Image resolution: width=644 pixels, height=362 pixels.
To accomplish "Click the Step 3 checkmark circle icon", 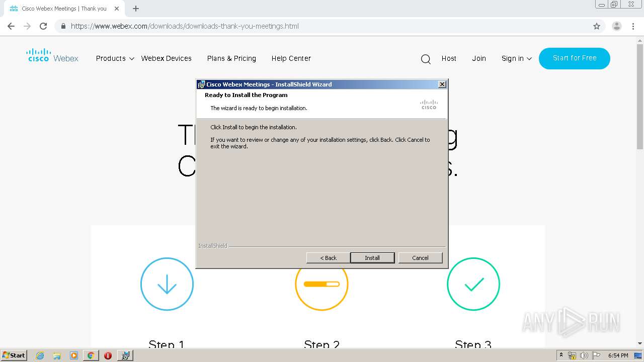I will pos(473,284).
